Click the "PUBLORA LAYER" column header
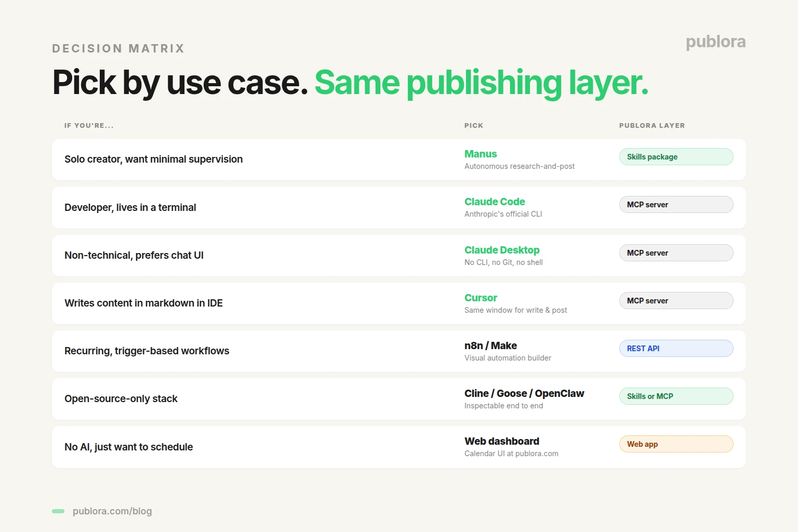 pos(652,126)
